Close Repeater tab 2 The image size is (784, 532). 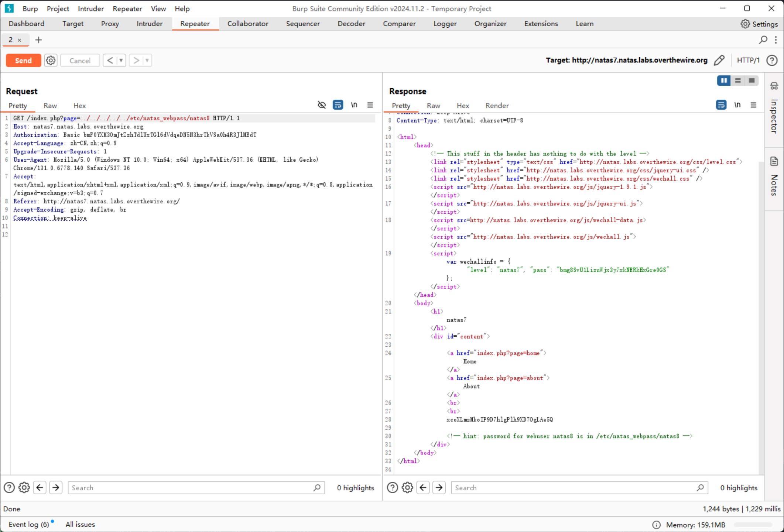coord(20,40)
